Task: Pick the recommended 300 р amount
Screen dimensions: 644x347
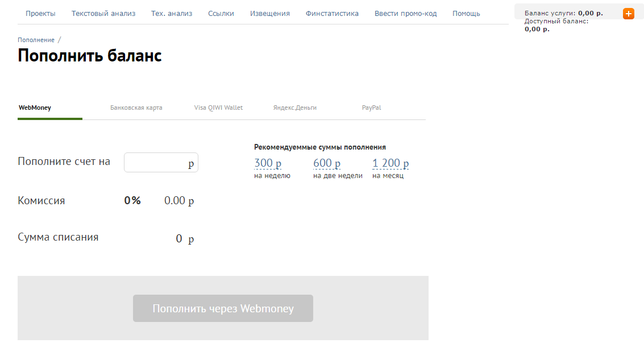Action: coord(268,163)
